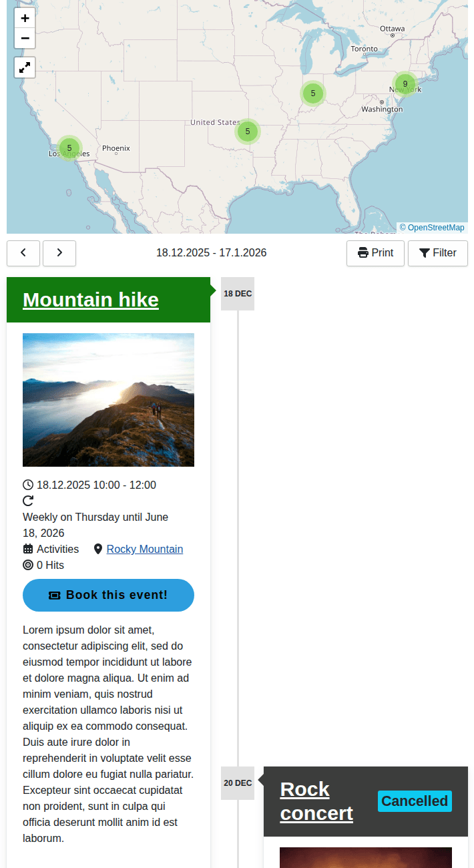The image size is (474, 868).
Task: Click the mountain hike photo thumbnail
Action: [108, 400]
